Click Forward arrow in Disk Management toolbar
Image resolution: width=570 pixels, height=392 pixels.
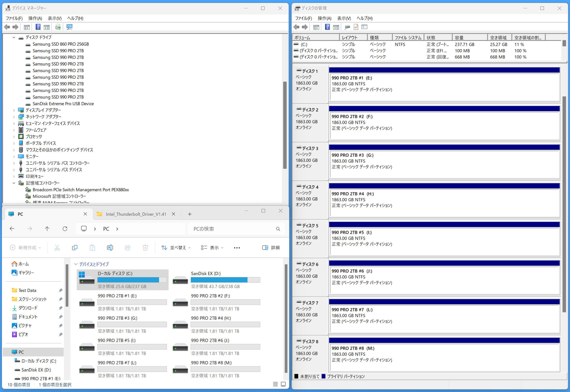(x=305, y=27)
